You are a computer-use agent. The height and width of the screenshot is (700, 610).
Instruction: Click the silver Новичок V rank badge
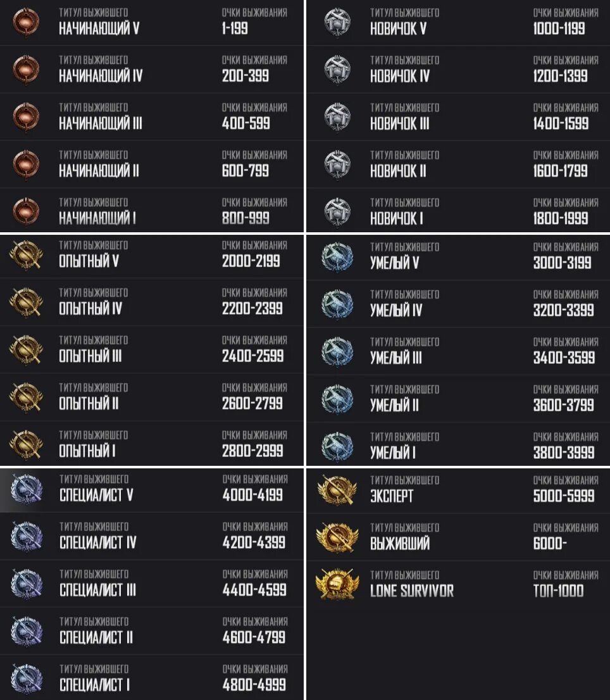click(337, 22)
